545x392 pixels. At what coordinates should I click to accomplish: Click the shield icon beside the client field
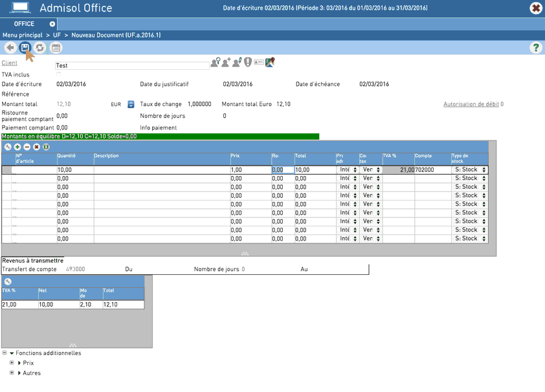[x=247, y=62]
